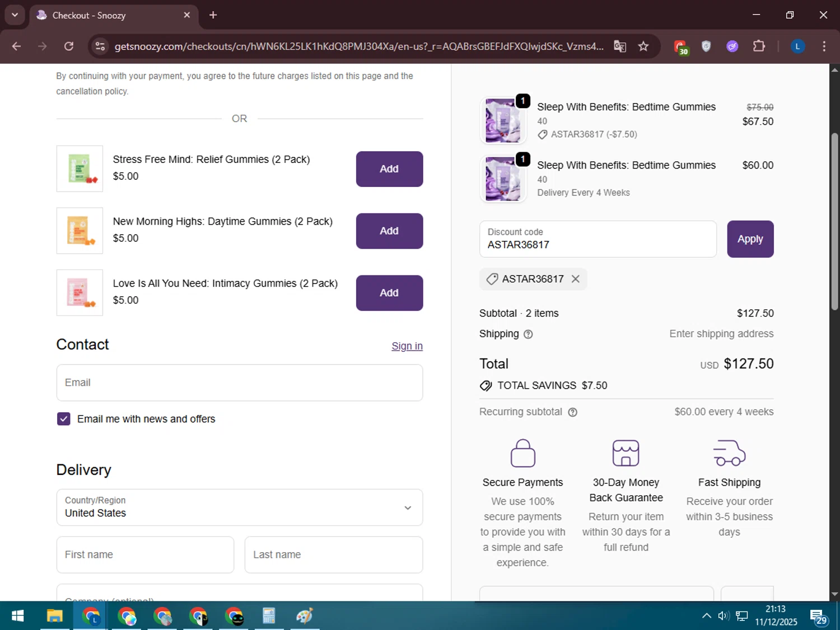Open the purple round extension icon
The height and width of the screenshot is (630, 840).
(732, 46)
